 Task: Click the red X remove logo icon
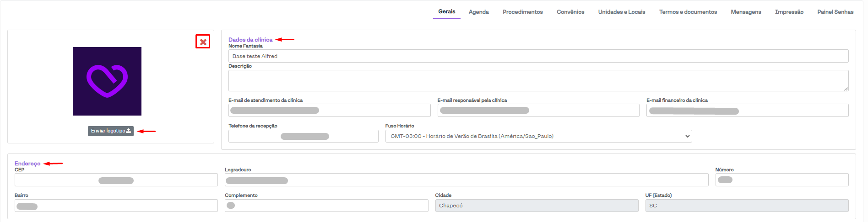(203, 42)
